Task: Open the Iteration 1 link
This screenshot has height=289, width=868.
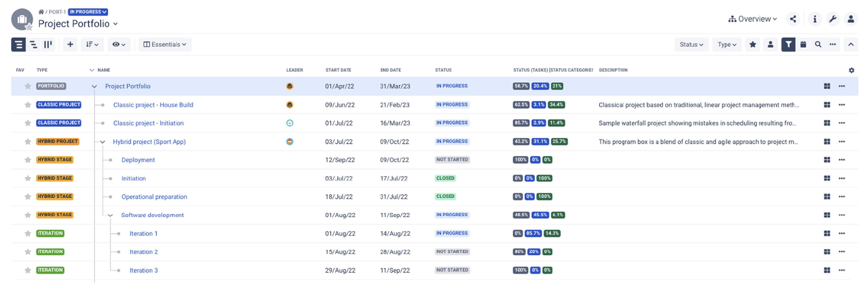Action: [x=143, y=233]
